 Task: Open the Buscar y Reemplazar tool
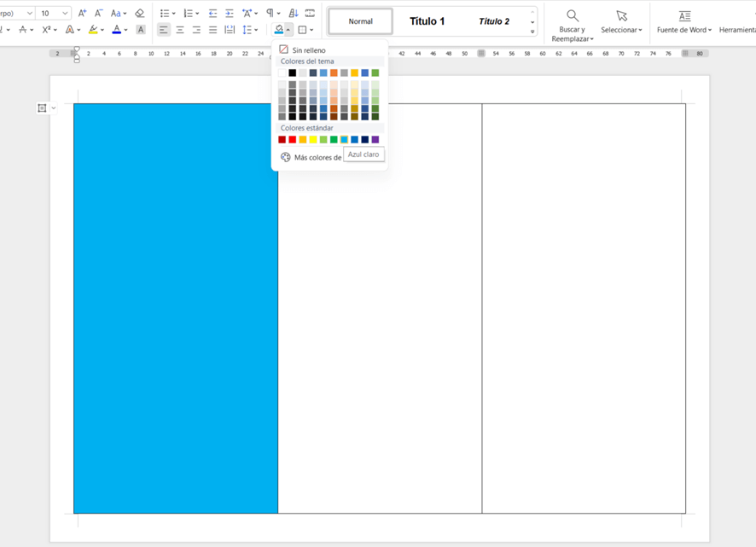[572, 24]
